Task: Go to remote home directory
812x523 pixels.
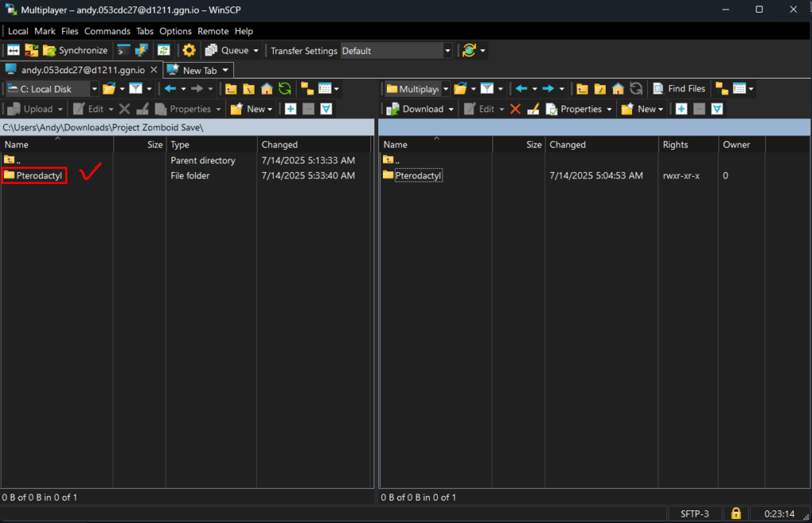Action: click(x=618, y=89)
